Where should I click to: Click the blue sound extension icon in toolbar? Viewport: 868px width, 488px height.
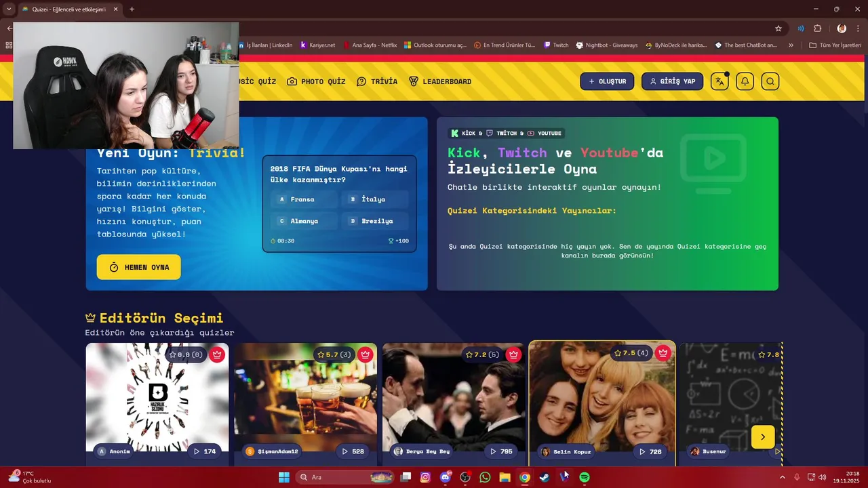[x=801, y=28]
